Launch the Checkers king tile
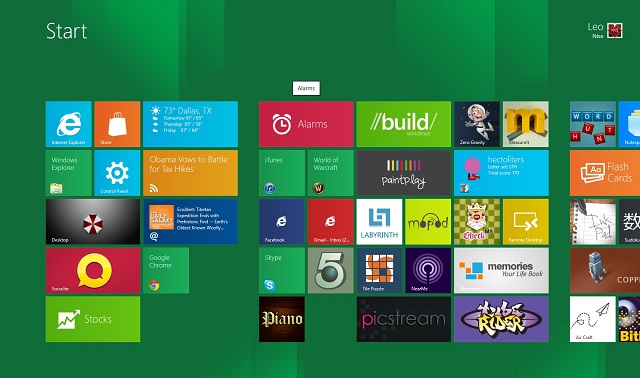The image size is (640, 378). [477, 222]
